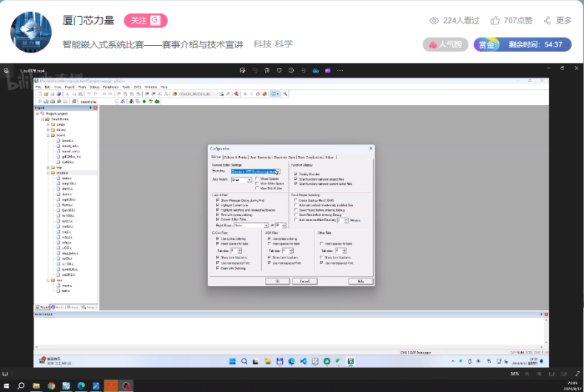Enable the Auto save modified files every checkbox
The width and height of the screenshot is (584, 392).
pyautogui.click(x=296, y=220)
